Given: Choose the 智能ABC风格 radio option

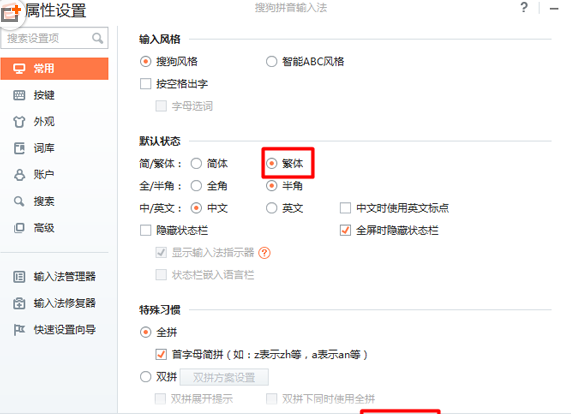Looking at the screenshot, I should 271,62.
